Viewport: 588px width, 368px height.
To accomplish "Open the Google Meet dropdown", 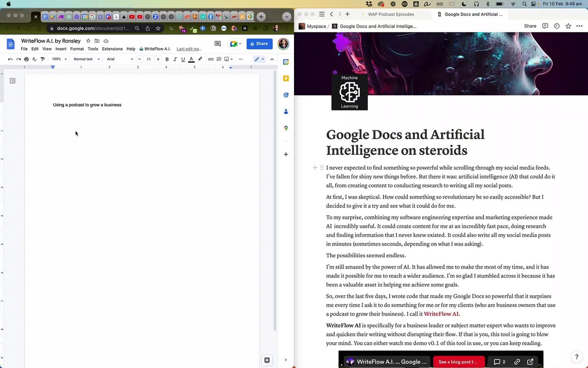I will [x=235, y=44].
